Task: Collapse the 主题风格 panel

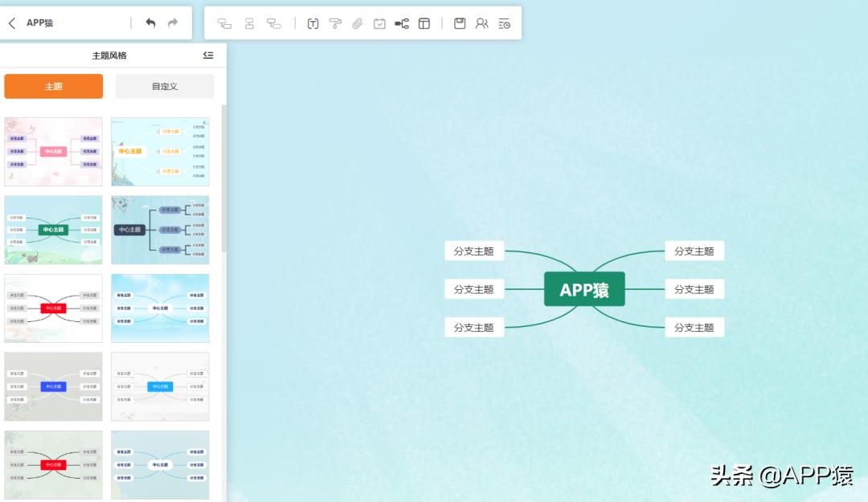Action: (208, 55)
